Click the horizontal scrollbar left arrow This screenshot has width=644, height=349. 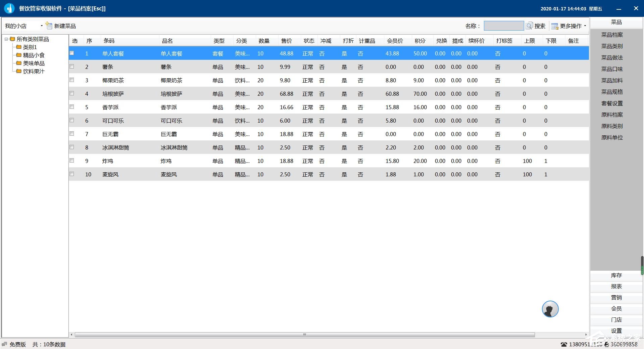(71, 335)
